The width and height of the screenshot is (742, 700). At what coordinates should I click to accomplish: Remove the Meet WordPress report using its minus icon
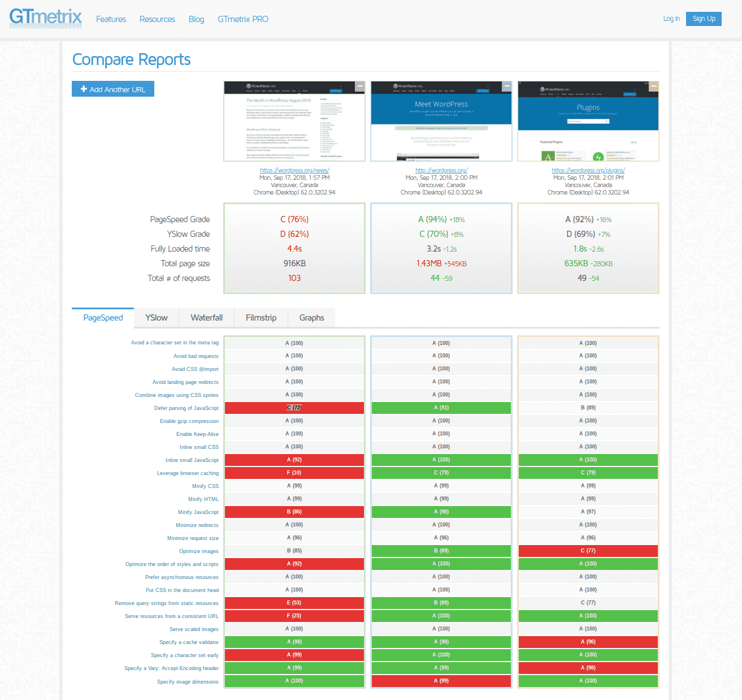[x=506, y=86]
